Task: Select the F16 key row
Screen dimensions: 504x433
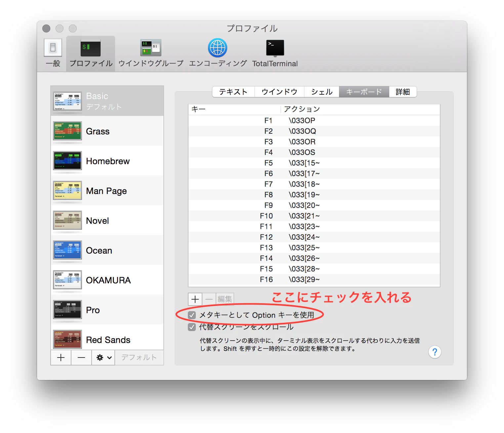Action: [314, 279]
